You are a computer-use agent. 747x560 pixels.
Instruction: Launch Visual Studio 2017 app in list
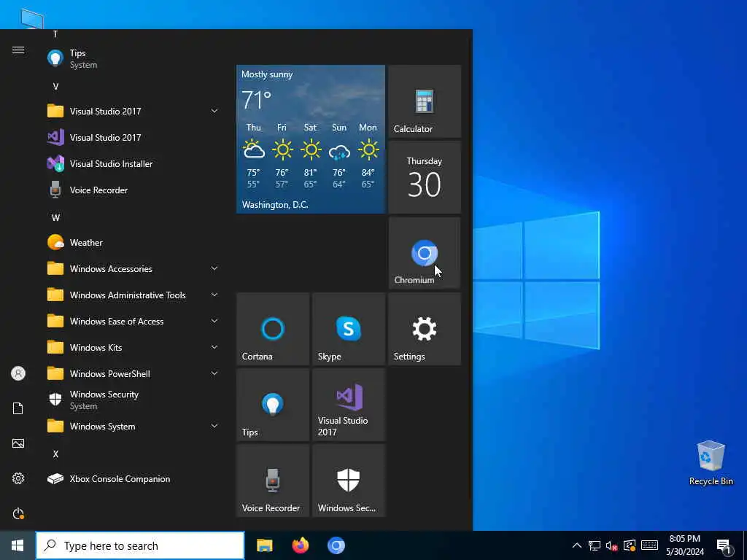coord(133,138)
